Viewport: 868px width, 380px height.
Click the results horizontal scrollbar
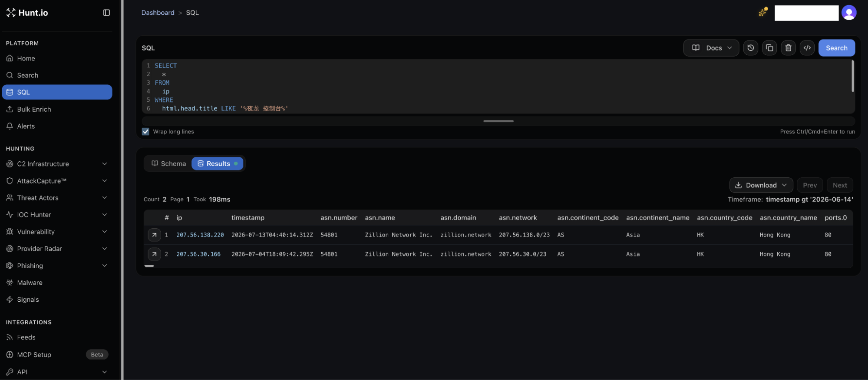click(x=149, y=266)
